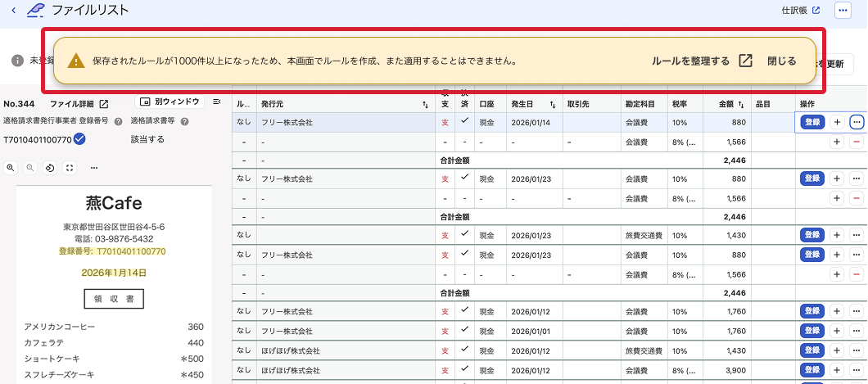Viewport: 868px width, 384px height.
Task: Click the 取引先 column header
Action: (x=592, y=104)
